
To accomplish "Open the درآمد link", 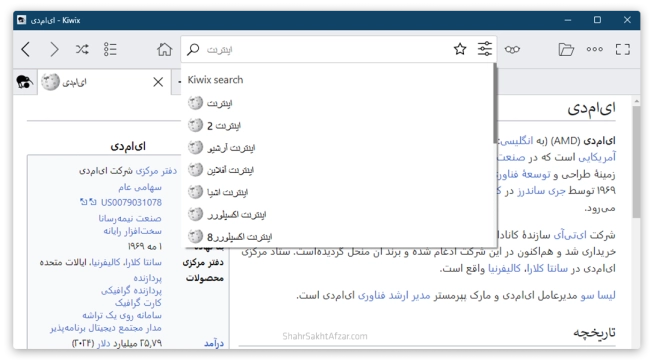I will point(214,343).
